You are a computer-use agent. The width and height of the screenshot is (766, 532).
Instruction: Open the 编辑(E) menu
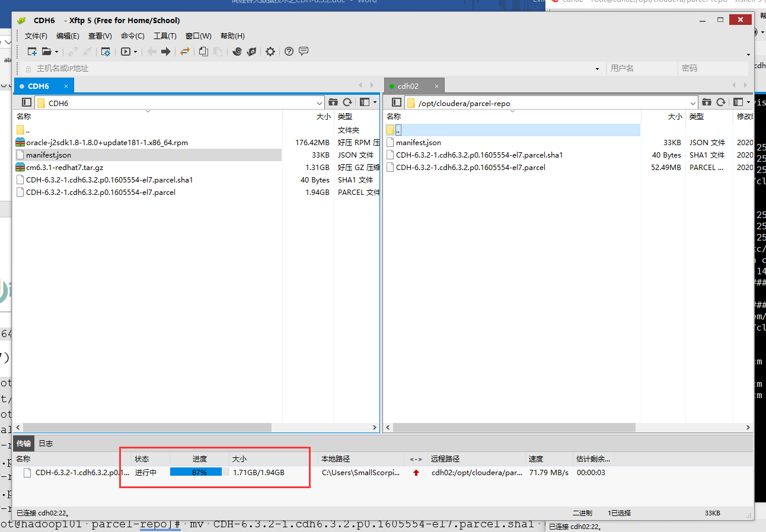point(68,36)
